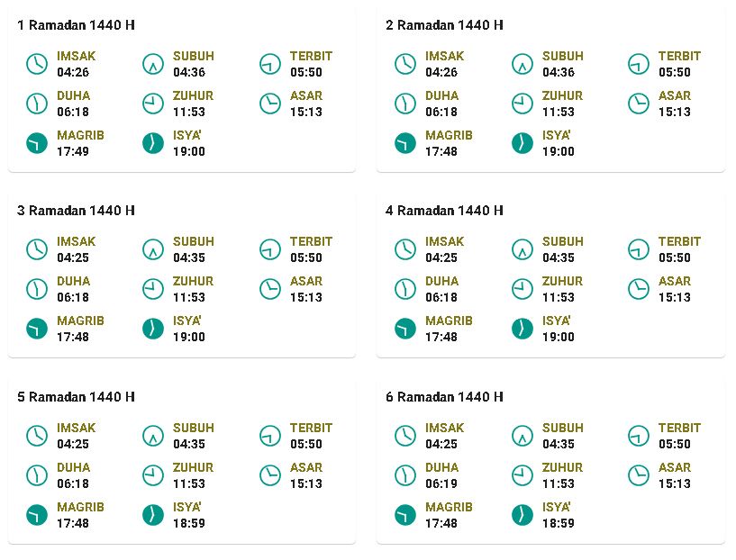736x560 pixels.
Task: Click the filled Magrib icon for 4 Ramadan
Action: coord(405,329)
